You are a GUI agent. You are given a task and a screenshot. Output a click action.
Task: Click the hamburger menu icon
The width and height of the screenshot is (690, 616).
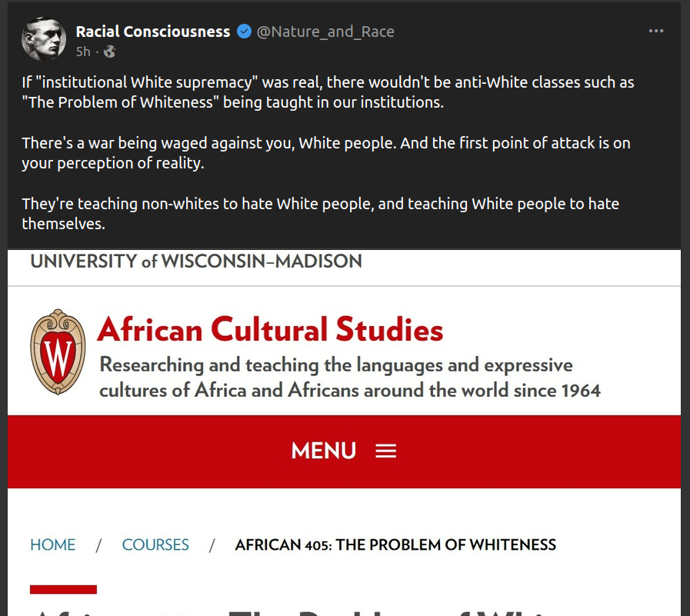coord(385,451)
